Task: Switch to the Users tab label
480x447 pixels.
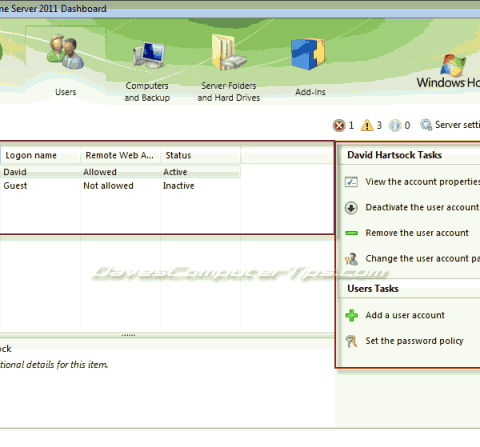Action: (x=66, y=92)
